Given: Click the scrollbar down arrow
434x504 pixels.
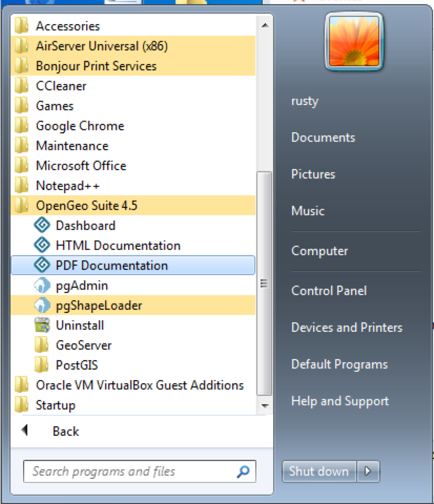Looking at the screenshot, I should (x=265, y=406).
